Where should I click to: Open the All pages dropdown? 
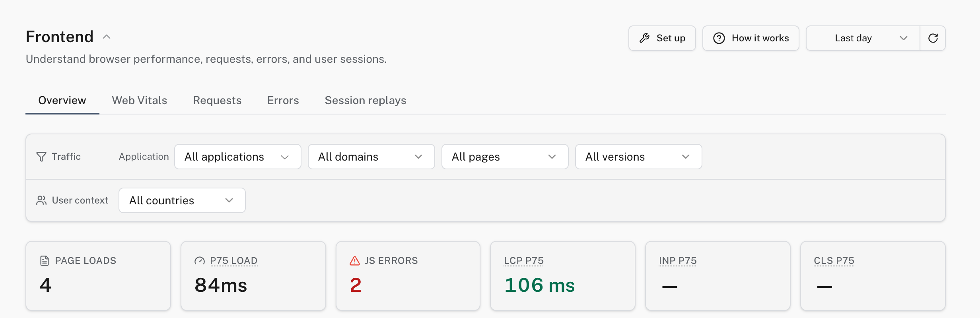(x=505, y=157)
